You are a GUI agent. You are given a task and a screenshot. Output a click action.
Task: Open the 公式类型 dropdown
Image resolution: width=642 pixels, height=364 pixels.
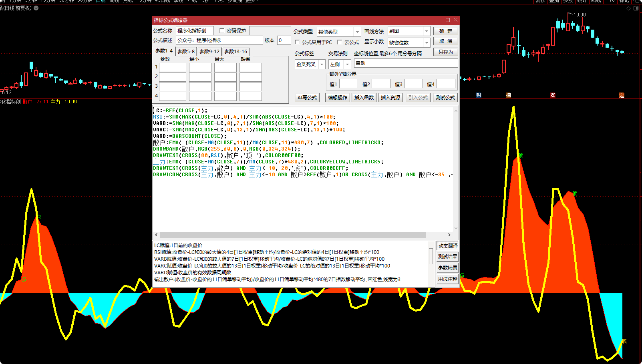[x=357, y=32]
